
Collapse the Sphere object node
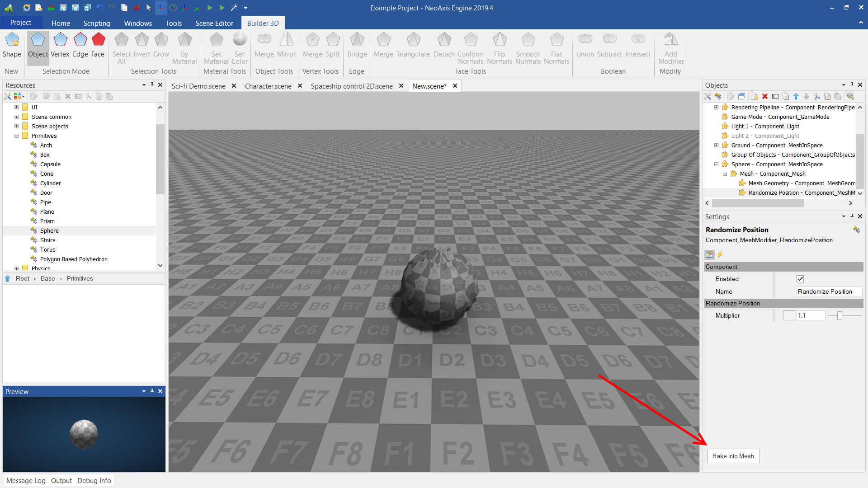pos(716,164)
